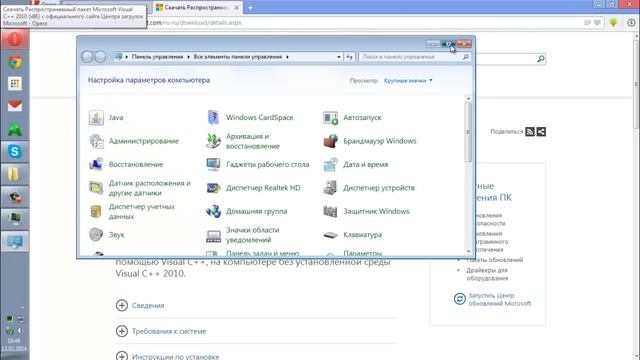Viewport: 640px width, 360px height.
Task: Open Защитник Windows icon
Action: coord(330,211)
